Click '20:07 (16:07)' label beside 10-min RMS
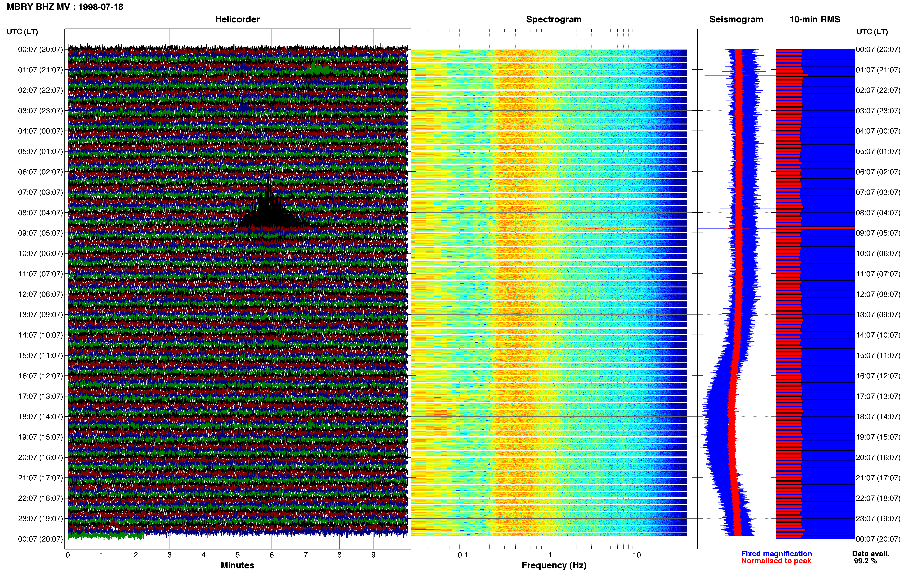 coord(878,457)
